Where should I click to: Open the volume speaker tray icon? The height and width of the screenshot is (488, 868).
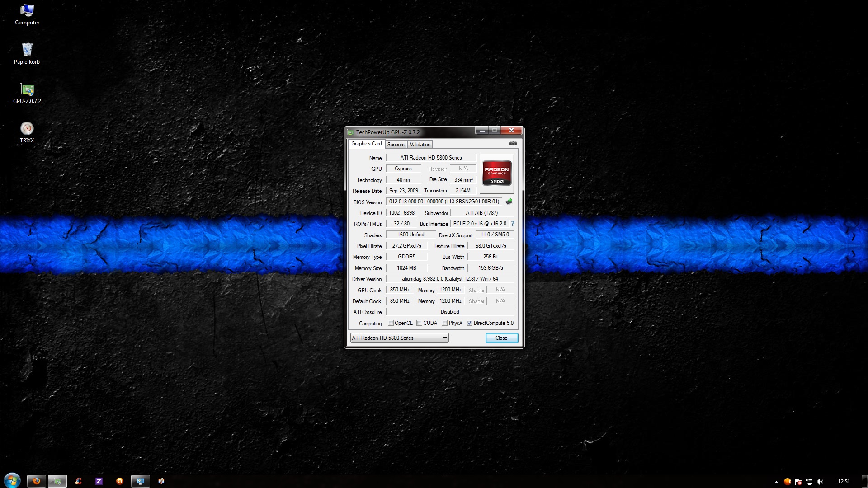coord(820,482)
